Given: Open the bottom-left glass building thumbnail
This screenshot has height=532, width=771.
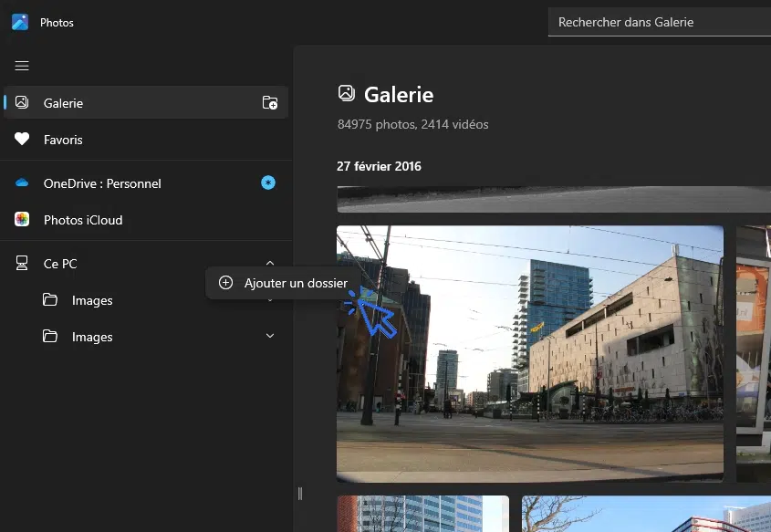Looking at the screenshot, I should (422, 514).
